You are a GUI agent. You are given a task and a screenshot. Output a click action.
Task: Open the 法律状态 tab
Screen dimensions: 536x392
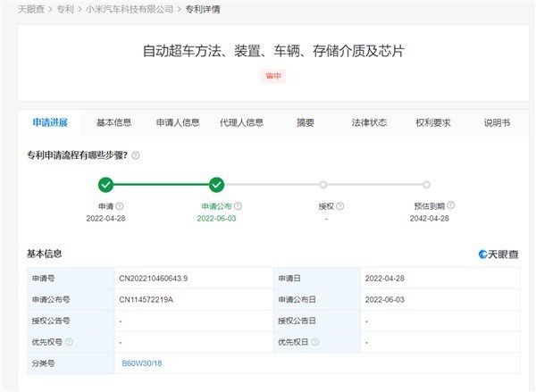(369, 122)
